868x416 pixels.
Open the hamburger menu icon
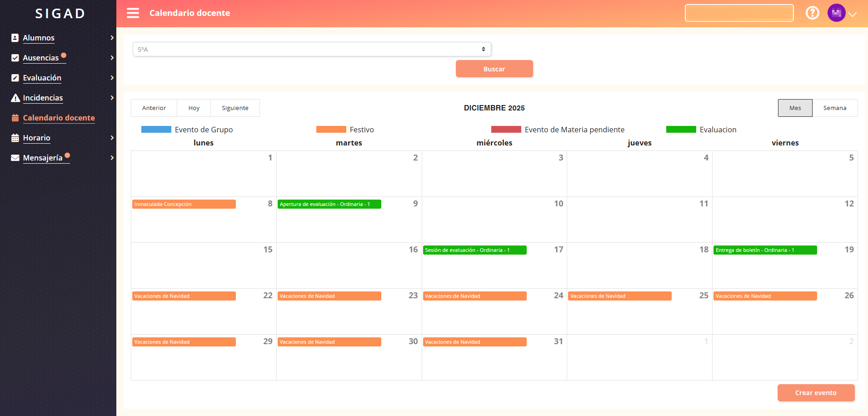click(x=133, y=13)
